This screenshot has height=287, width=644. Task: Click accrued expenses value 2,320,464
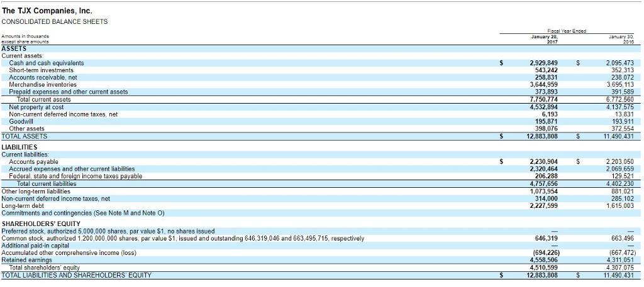point(544,169)
